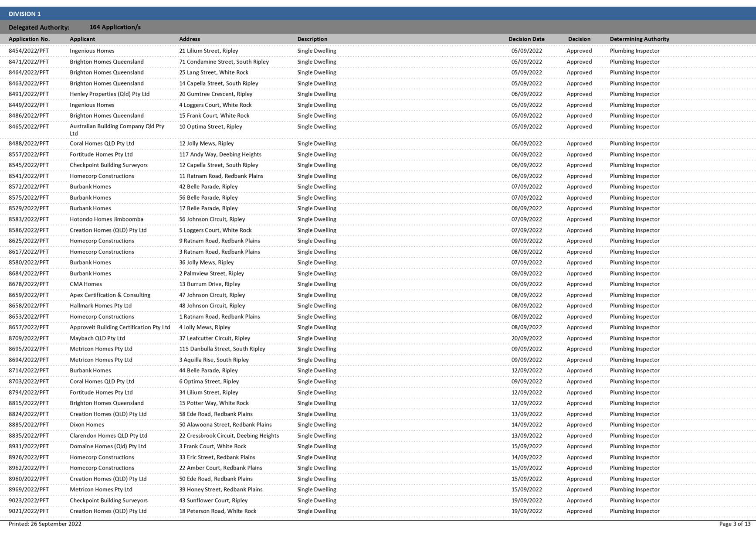The height and width of the screenshot is (535, 756).
Task: Click the Application No. column header
Action: coord(29,39)
